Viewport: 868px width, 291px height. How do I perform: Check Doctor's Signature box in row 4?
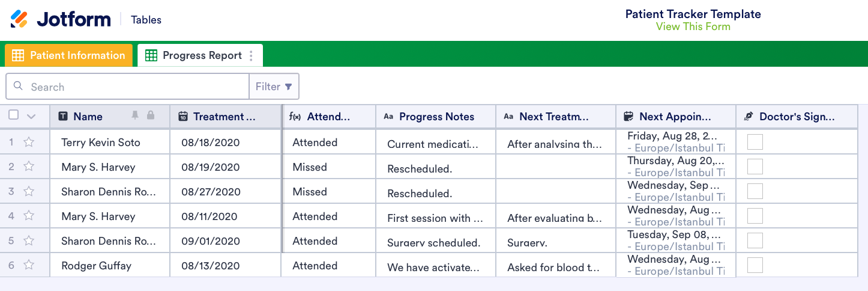pos(755,216)
